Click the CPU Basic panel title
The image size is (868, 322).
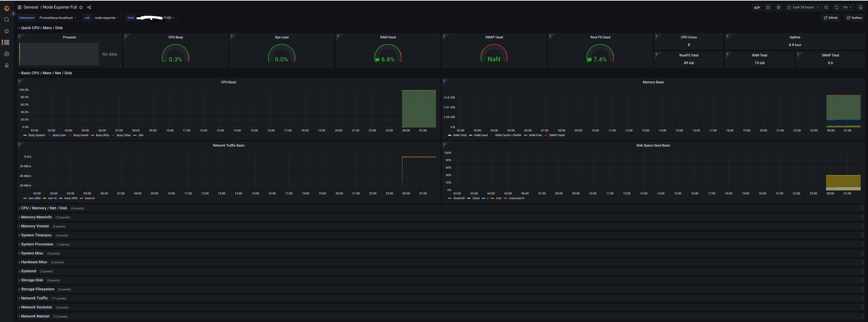[x=228, y=82]
